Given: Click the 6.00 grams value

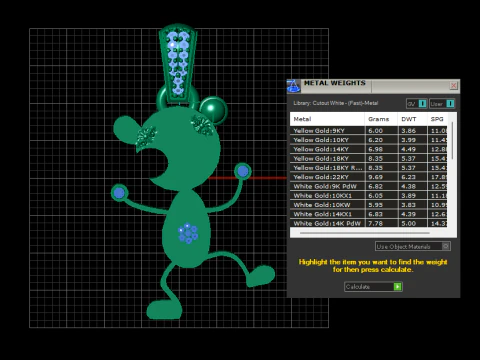Looking at the screenshot, I should click(375, 131).
